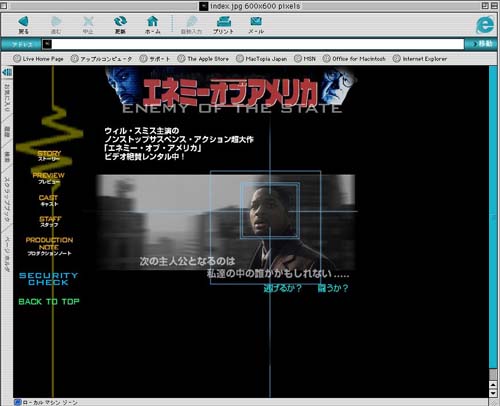Click the address input field
This screenshot has height=406, width=500.
click(258, 44)
